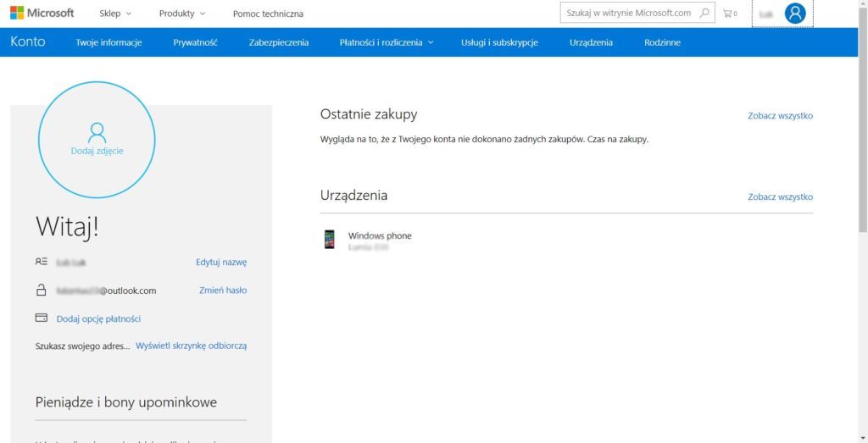The image size is (868, 443).
Task: Open Pomoc techniczna menu item
Action: coord(268,14)
